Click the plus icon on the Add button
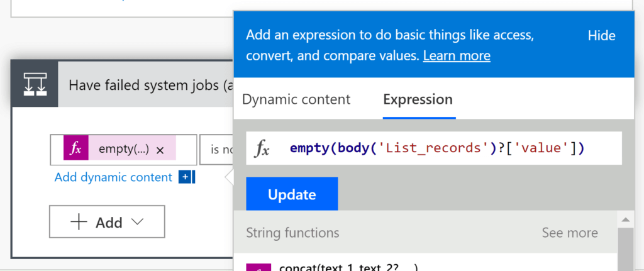 (x=78, y=222)
